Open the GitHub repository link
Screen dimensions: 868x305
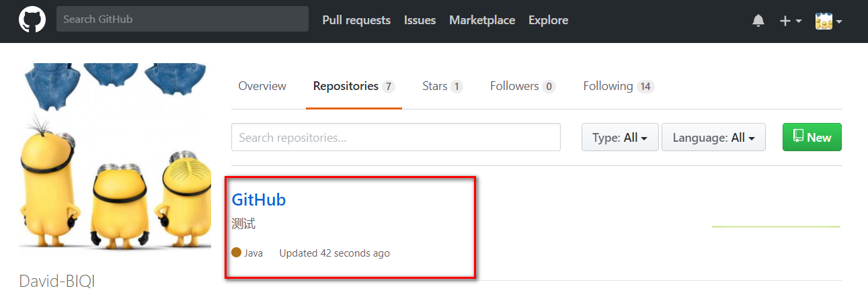259,200
